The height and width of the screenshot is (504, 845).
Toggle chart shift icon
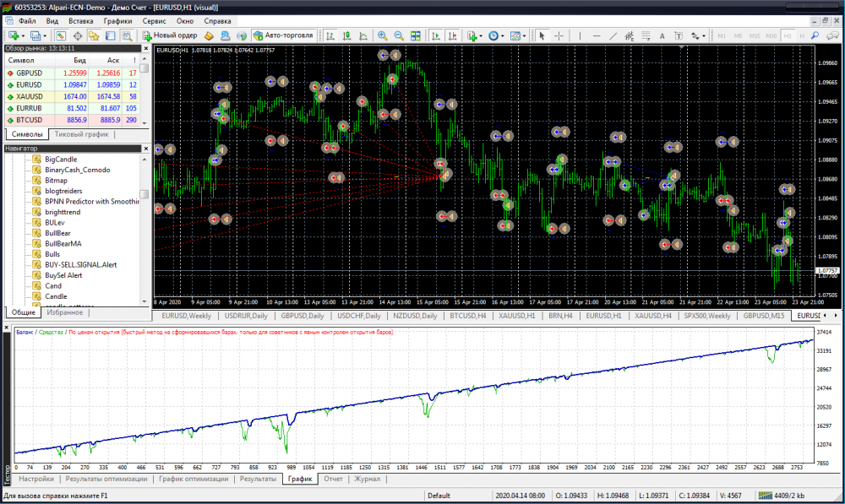(x=453, y=35)
